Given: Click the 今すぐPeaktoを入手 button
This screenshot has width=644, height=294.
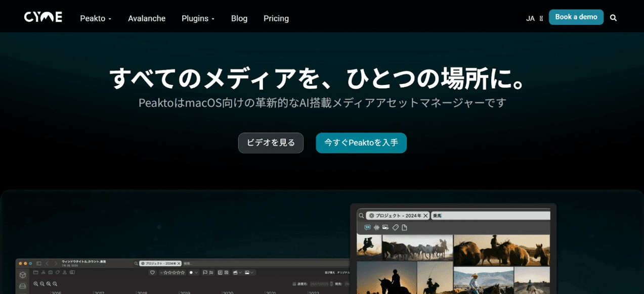Looking at the screenshot, I should [361, 143].
